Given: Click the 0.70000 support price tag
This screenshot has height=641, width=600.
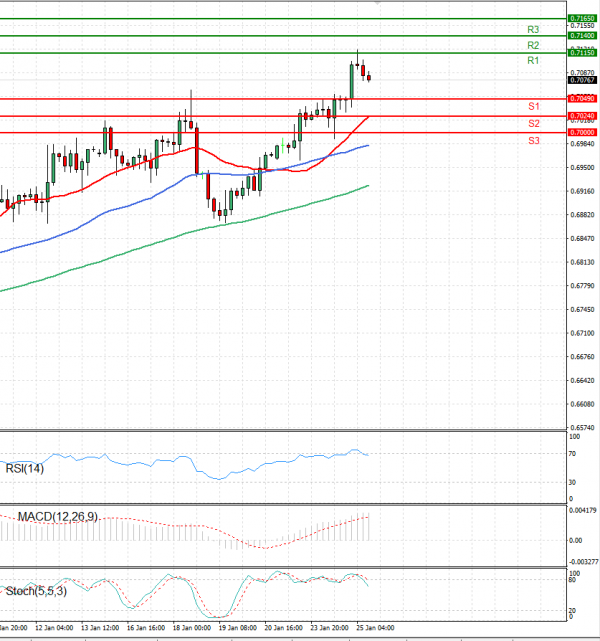Looking at the screenshot, I should click(582, 132).
